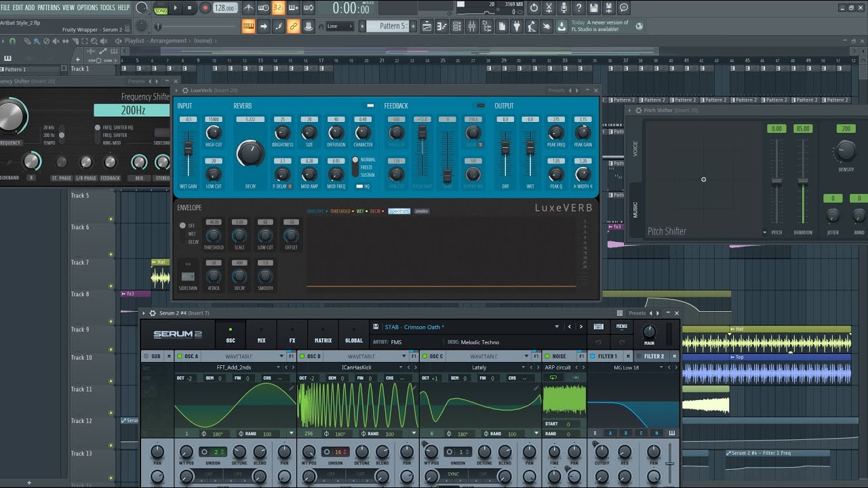Screen dimensions: 868x488
Task: Enable loop recording icon
Action: [x=309, y=8]
